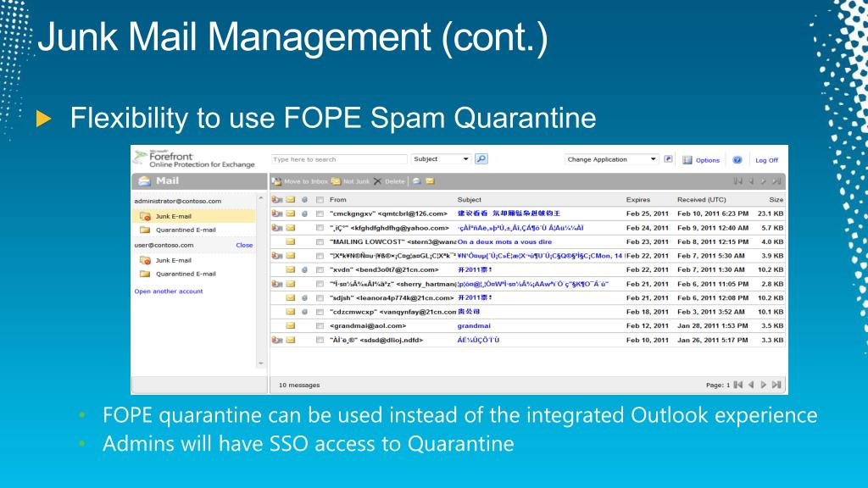Check the kfghdfghdfhg@yahoo.com message checkbox
The width and height of the screenshot is (868, 488).
coord(320,227)
